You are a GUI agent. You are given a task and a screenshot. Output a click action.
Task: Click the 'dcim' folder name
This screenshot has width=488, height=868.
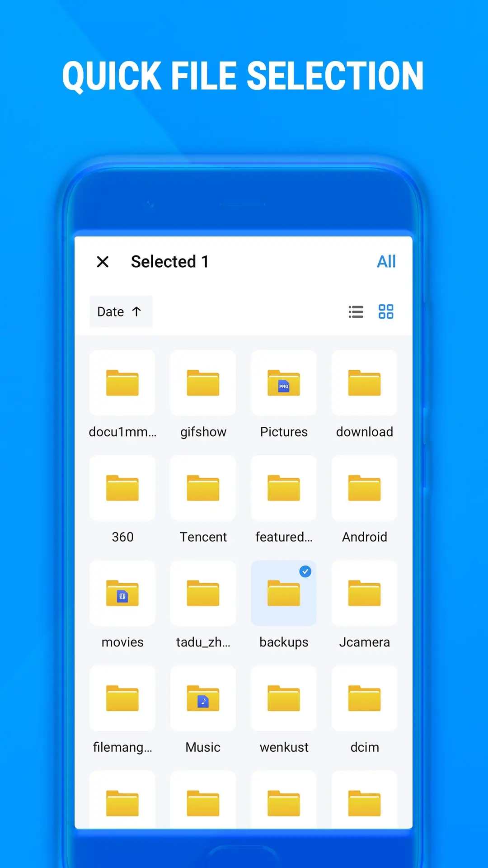[x=365, y=747]
